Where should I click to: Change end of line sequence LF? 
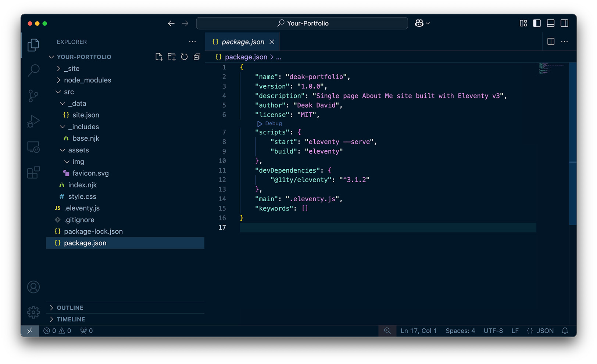[515, 331]
